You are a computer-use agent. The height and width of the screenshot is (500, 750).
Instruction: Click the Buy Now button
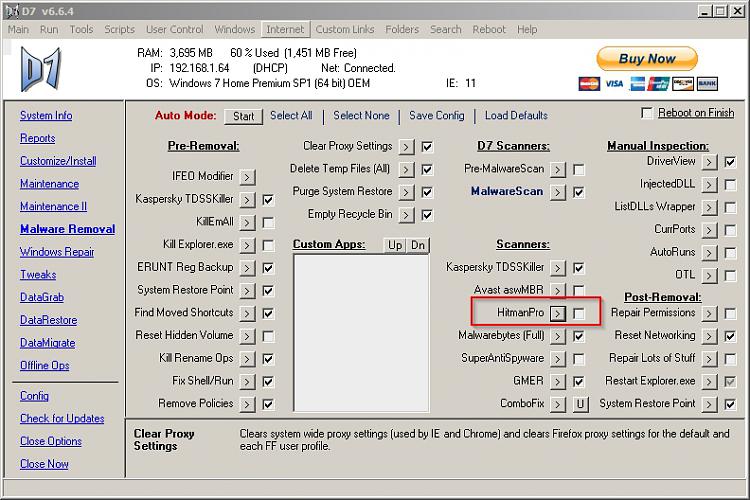pos(647,59)
